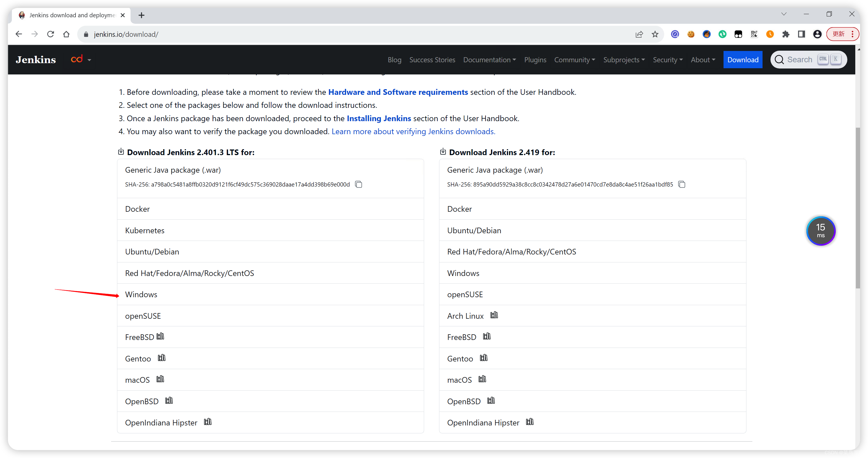
Task: Expand the Community dropdown menu
Action: pos(574,59)
